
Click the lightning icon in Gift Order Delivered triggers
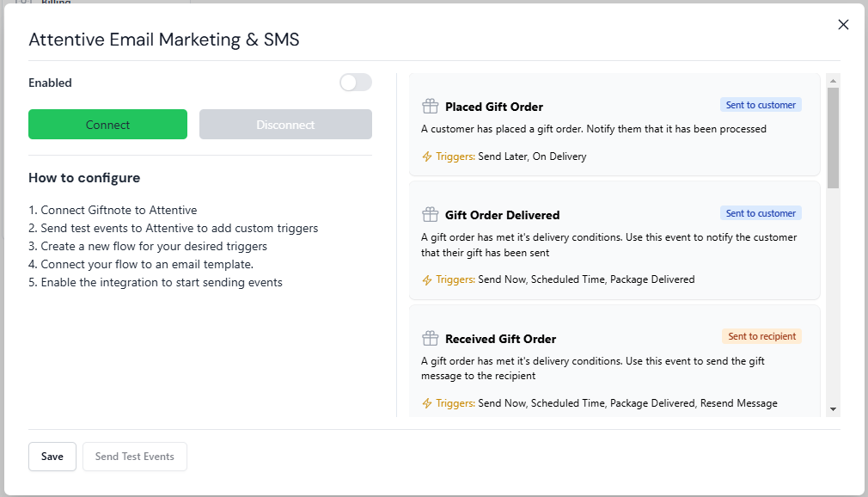(x=427, y=279)
